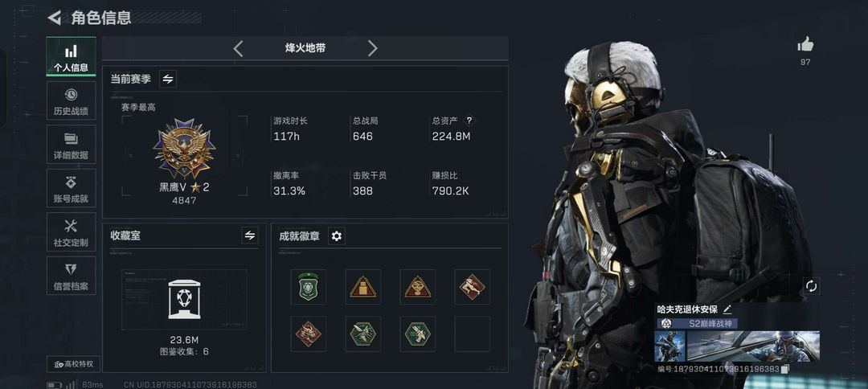Rotate character model with refresh icon
This screenshot has width=868, height=389.
tap(811, 286)
